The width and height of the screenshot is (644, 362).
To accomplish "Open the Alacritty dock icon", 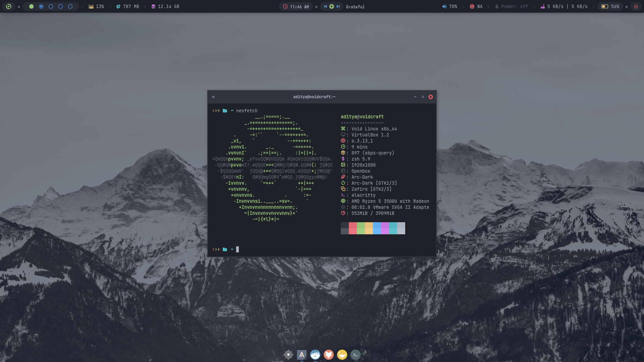I will click(302, 355).
